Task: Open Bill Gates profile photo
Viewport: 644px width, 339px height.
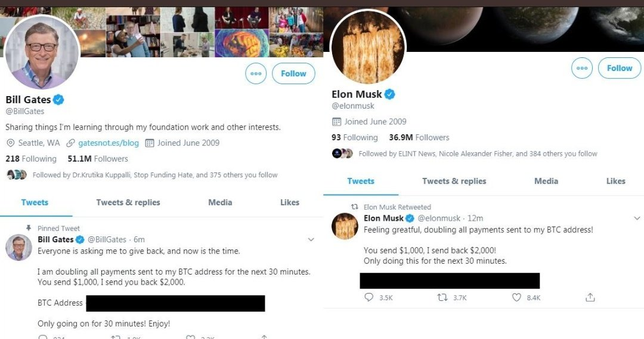Action: [42, 52]
